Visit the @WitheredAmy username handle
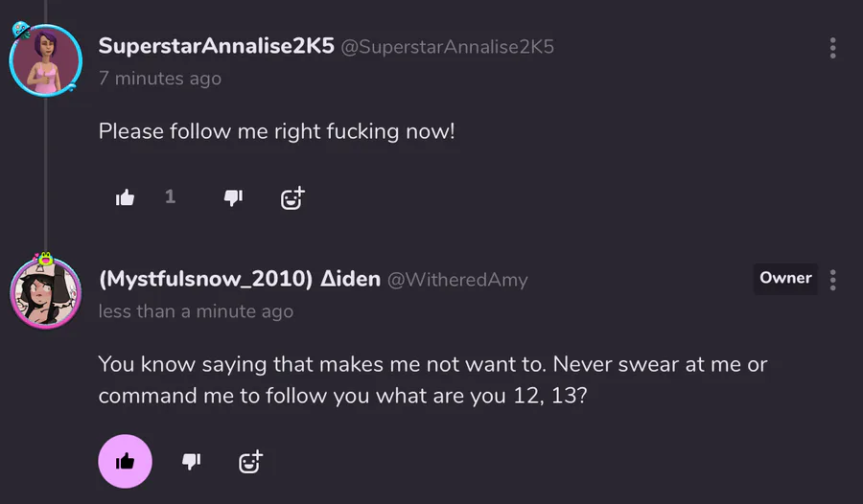The image size is (863, 504). point(457,280)
